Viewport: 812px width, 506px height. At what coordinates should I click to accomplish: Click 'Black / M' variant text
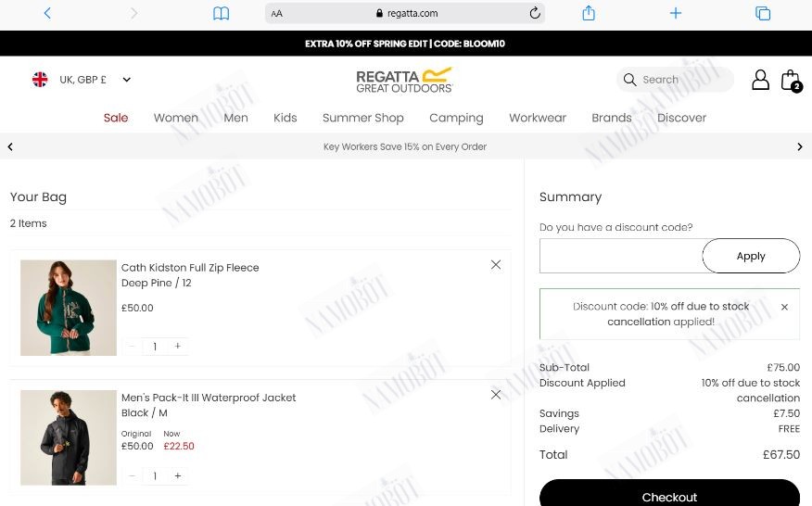(x=145, y=412)
